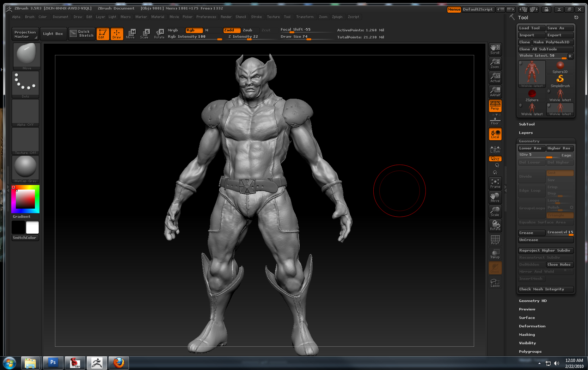Open Windows Explorer from the taskbar
The image size is (588, 370).
point(31,363)
